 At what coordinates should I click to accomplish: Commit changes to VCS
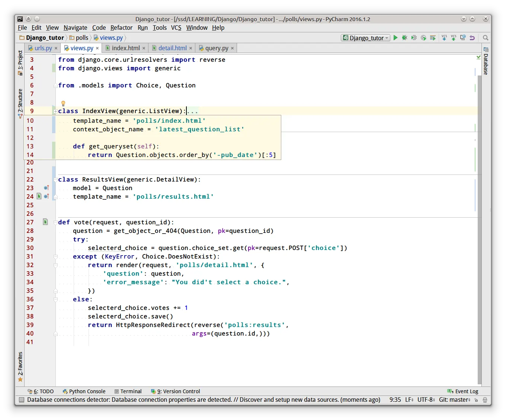click(454, 38)
